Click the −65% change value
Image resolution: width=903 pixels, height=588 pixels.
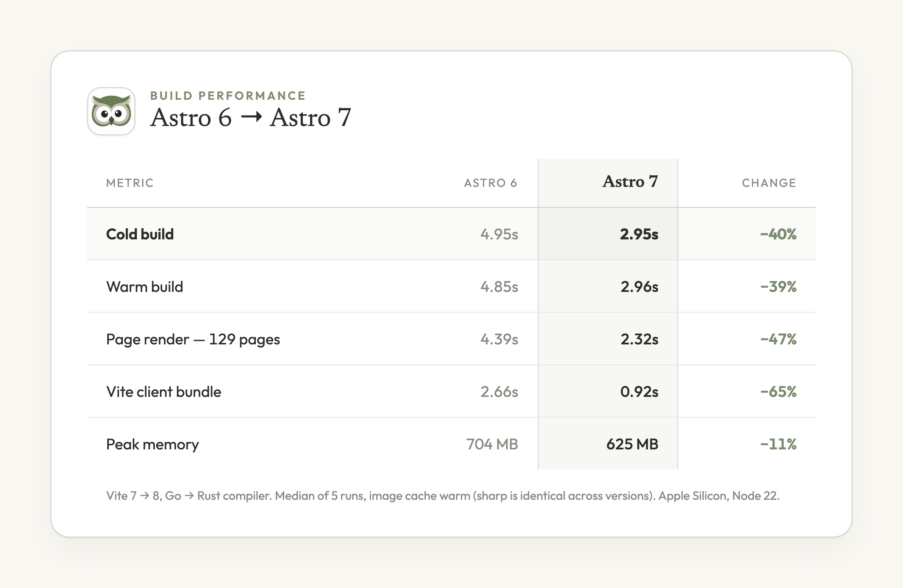point(778,392)
